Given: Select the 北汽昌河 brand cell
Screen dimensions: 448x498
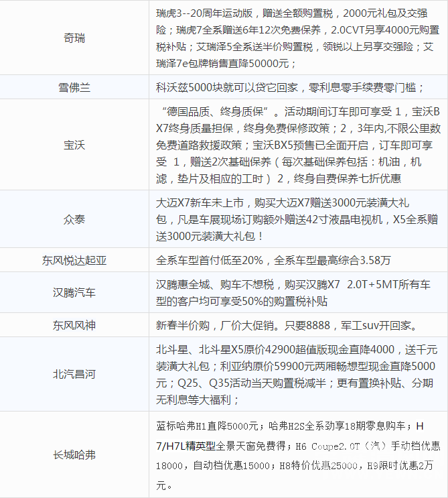Looking at the screenshot, I should (74, 374).
